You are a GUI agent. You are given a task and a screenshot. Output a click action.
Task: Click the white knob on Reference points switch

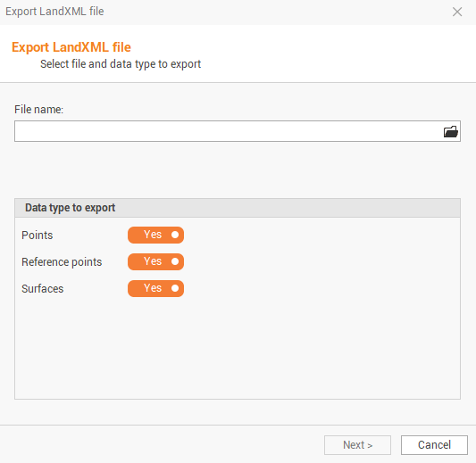pyautogui.click(x=175, y=261)
